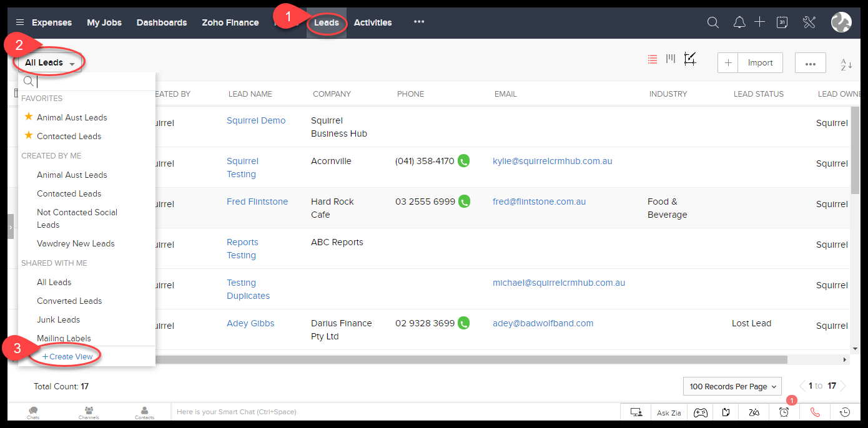Click the vertical scrollbar of the list

855,150
